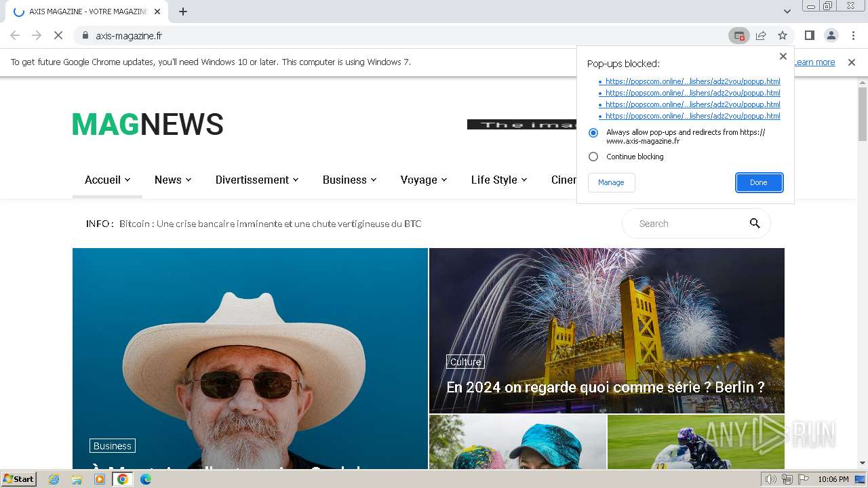This screenshot has height=488, width=868.
Task: Select Always allow pop-ups and redirects
Action: click(x=593, y=133)
